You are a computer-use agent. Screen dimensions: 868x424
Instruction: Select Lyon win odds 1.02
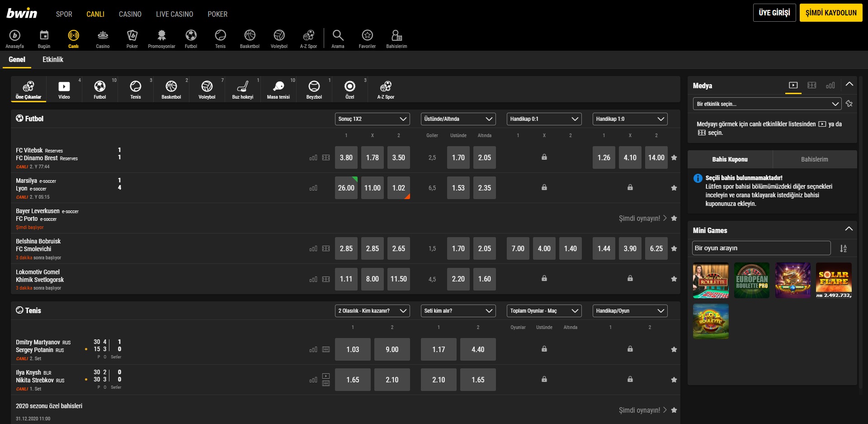tap(399, 188)
